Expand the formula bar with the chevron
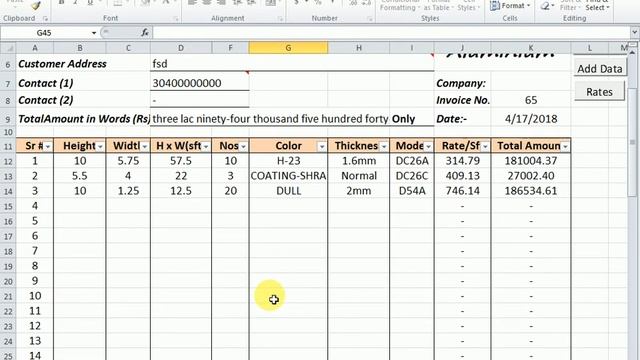The width and height of the screenshot is (640, 360). pyautogui.click(x=635, y=32)
